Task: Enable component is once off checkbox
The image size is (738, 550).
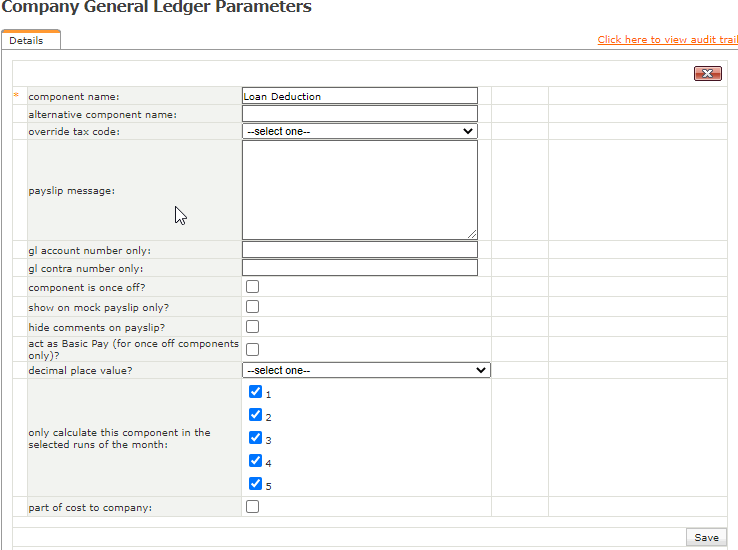Action: point(253,287)
